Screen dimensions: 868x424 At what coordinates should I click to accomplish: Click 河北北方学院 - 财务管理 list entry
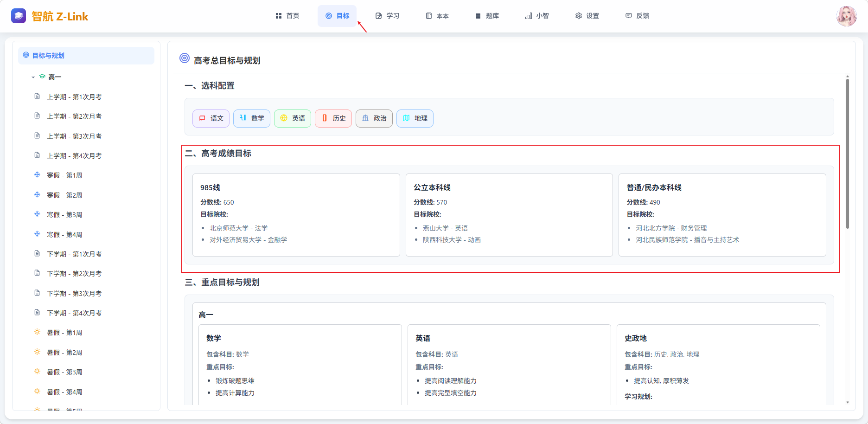point(671,228)
